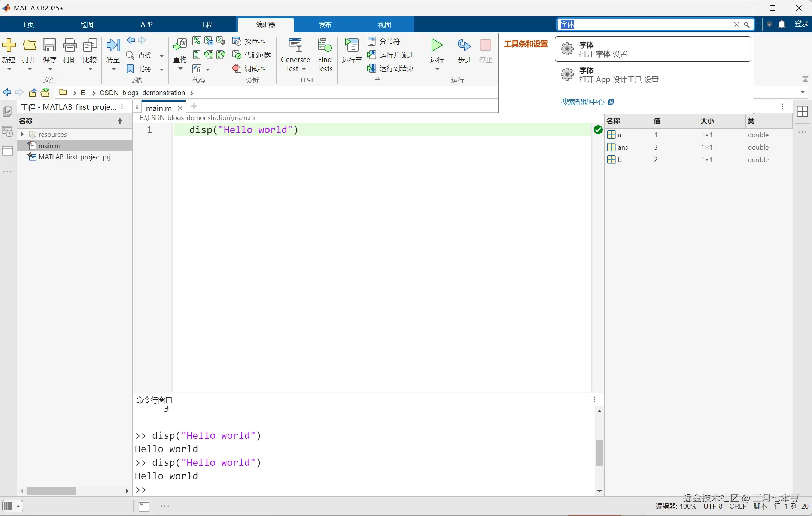Open the address bar path dropdown
The width and height of the screenshot is (812, 516).
tap(803, 92)
